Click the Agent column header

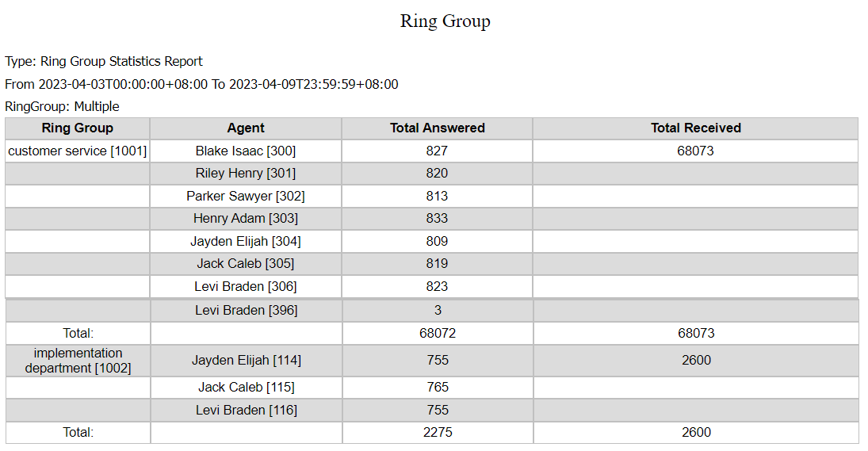pos(246,128)
